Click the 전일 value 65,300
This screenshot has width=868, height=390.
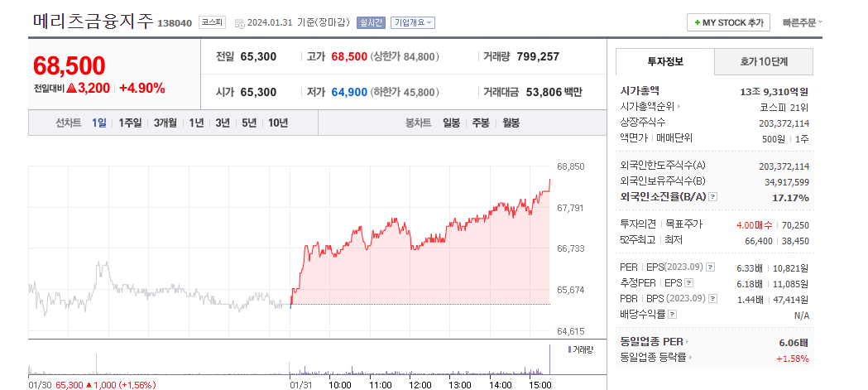pos(258,56)
